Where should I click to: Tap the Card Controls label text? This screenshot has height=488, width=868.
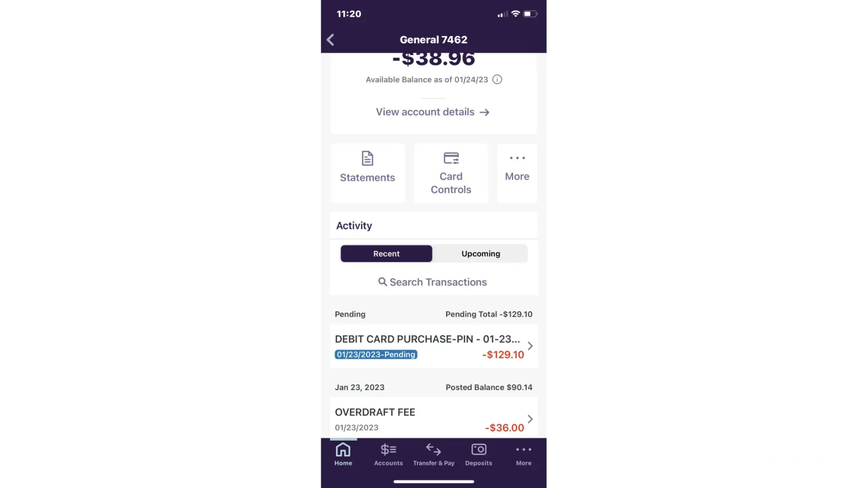point(451,183)
